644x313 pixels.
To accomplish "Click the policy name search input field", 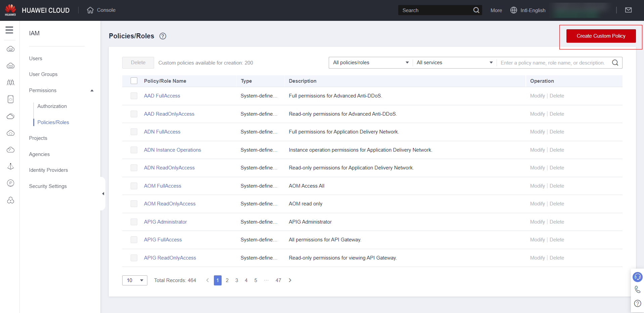I will click(552, 63).
